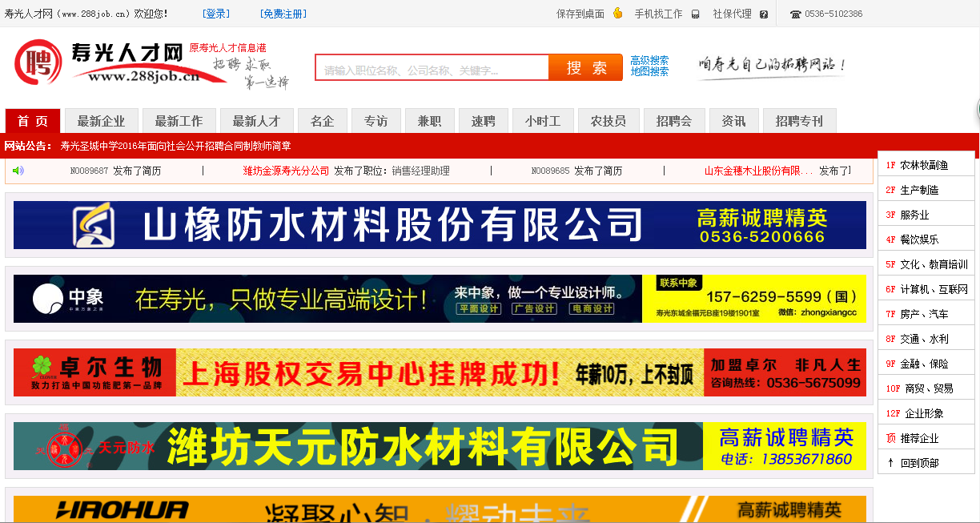
Task: Click the 保存到桌面 link
Action: (x=580, y=14)
